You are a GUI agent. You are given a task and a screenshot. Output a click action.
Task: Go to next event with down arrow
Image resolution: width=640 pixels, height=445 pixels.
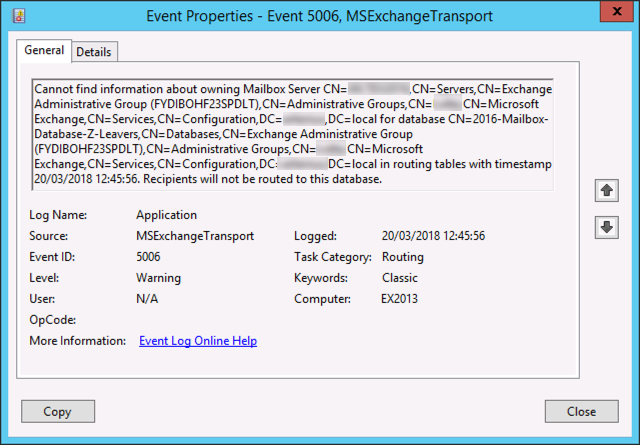pyautogui.click(x=607, y=227)
